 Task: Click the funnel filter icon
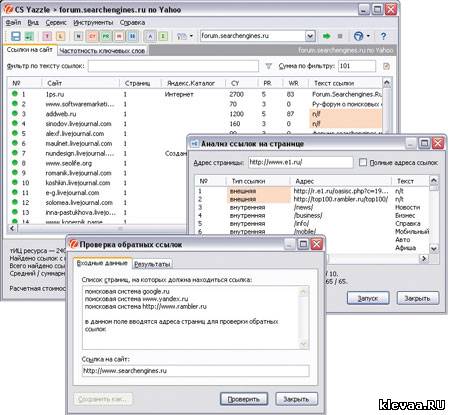click(x=268, y=66)
